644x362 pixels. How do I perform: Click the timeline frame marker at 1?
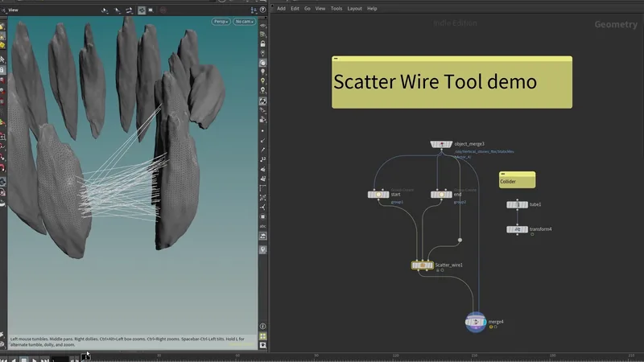click(86, 357)
